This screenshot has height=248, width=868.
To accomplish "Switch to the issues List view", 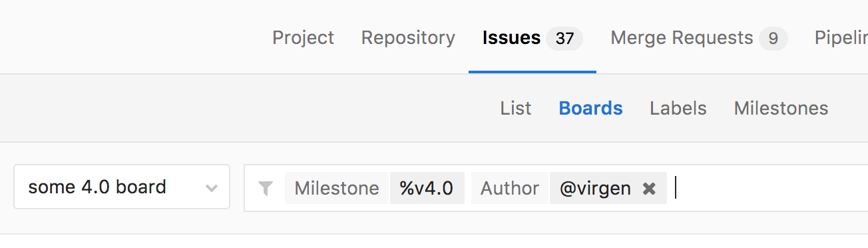I will (x=516, y=108).
